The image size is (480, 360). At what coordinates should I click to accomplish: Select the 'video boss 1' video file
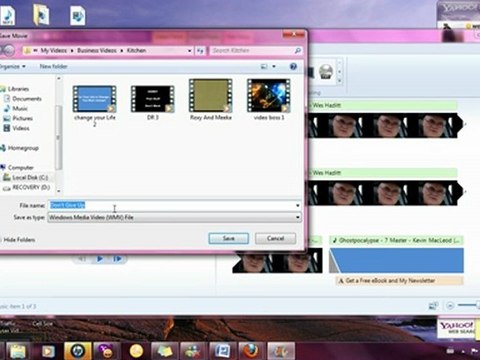(269, 99)
